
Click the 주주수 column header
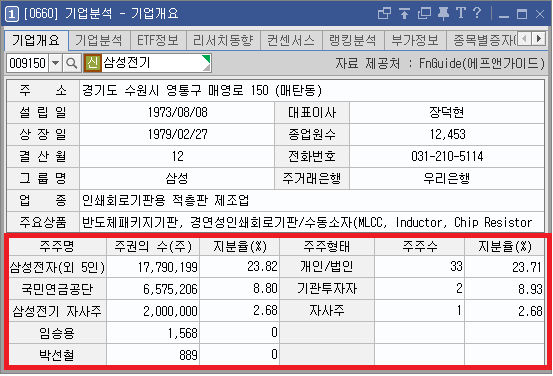(420, 246)
